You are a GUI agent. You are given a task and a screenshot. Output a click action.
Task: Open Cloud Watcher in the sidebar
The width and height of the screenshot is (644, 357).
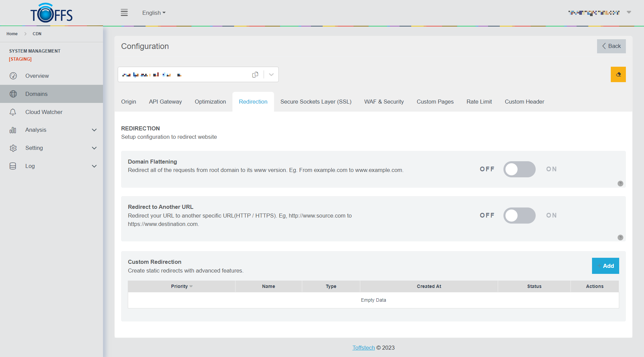44,112
